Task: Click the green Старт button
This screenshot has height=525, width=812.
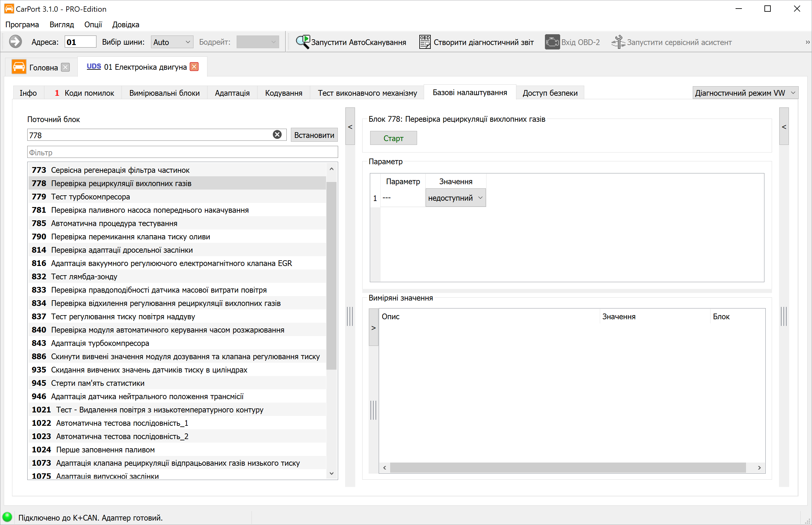Action: click(x=393, y=138)
